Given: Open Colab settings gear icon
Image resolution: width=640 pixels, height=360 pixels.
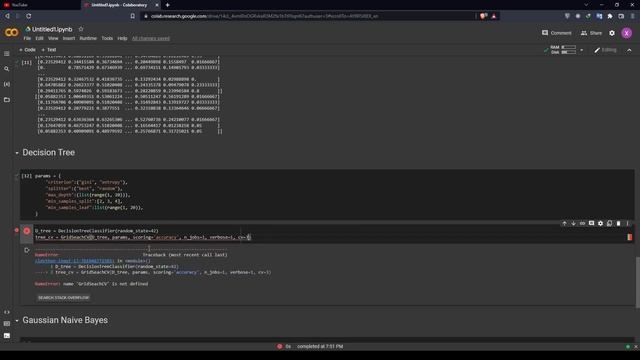Looking at the screenshot, I should tap(612, 33).
